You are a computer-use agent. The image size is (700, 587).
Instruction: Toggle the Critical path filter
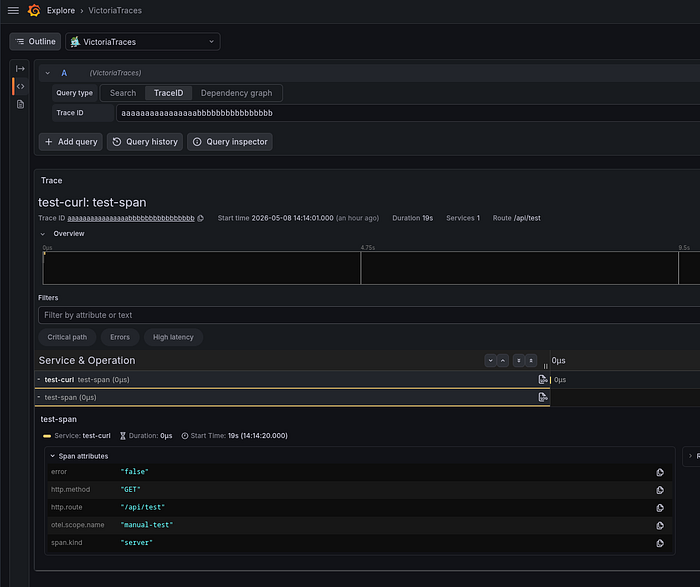[x=67, y=337]
